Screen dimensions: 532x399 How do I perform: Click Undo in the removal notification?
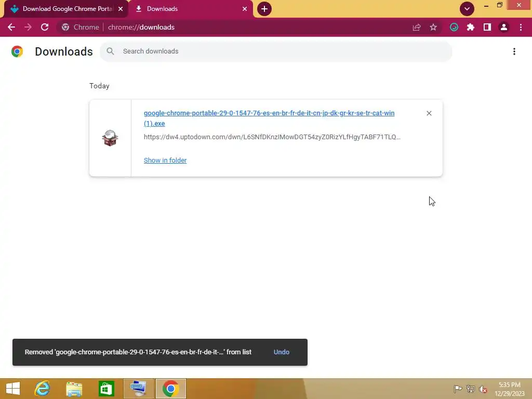click(x=281, y=352)
